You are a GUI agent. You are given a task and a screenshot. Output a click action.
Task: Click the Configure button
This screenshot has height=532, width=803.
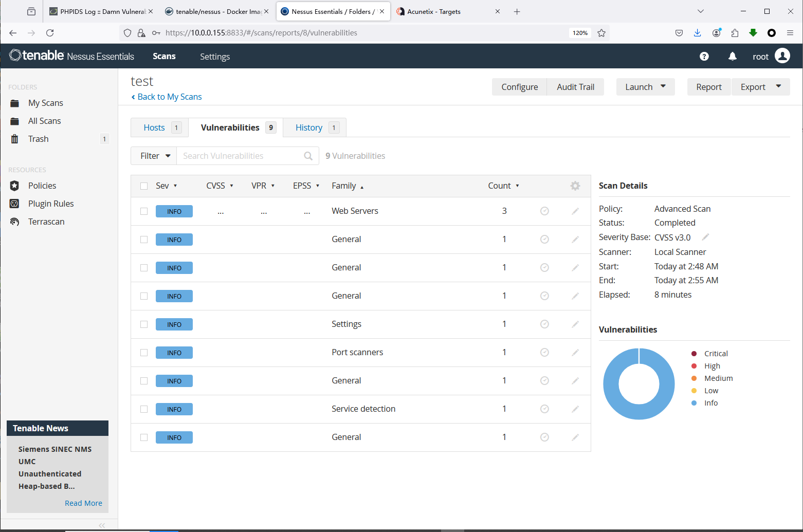(520, 87)
